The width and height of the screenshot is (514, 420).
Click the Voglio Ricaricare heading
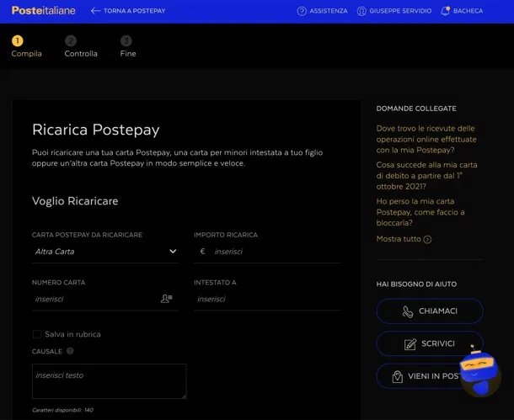click(x=75, y=200)
